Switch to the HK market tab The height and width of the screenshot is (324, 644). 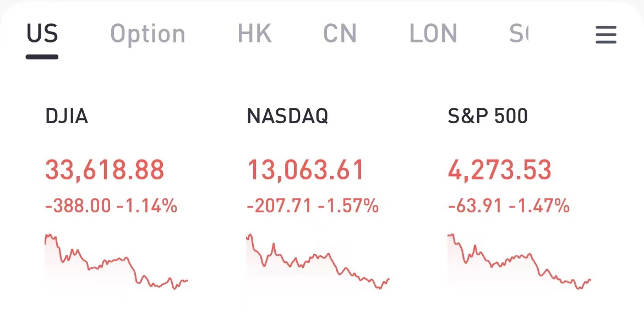254,34
